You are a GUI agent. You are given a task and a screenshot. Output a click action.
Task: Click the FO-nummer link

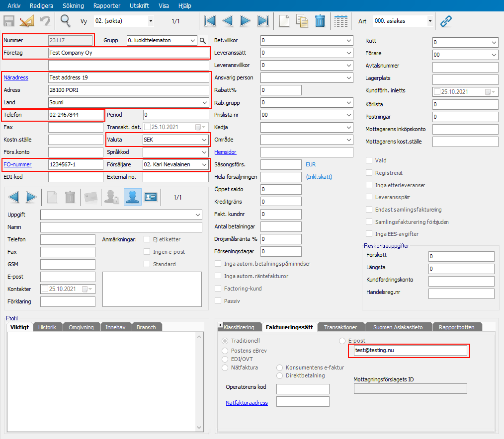[x=17, y=165]
